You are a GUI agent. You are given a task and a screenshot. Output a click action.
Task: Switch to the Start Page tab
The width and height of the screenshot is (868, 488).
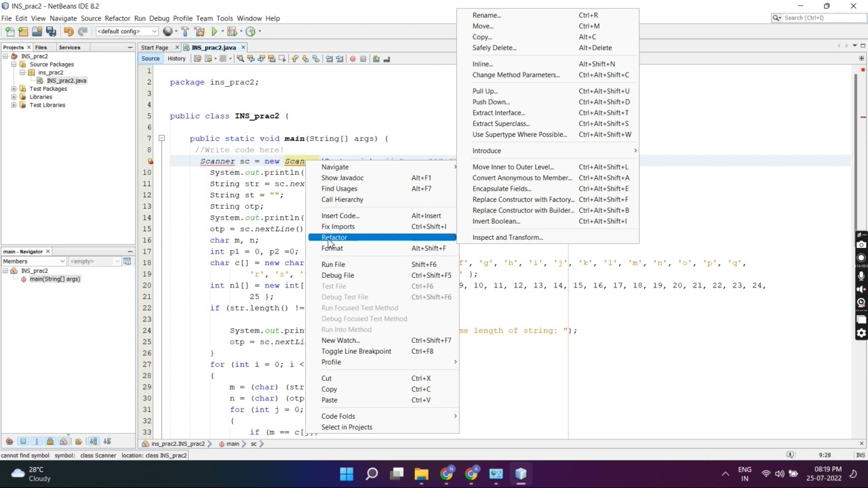[155, 47]
